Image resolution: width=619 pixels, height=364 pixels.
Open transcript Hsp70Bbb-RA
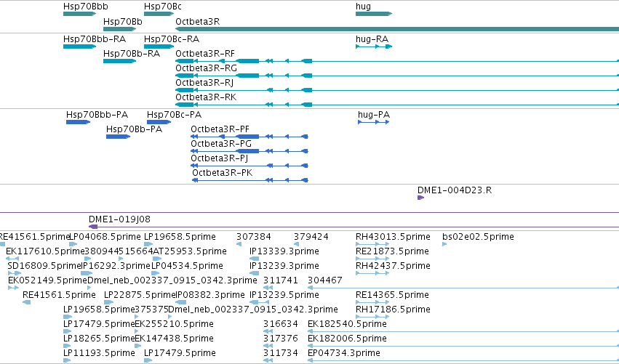click(x=95, y=39)
